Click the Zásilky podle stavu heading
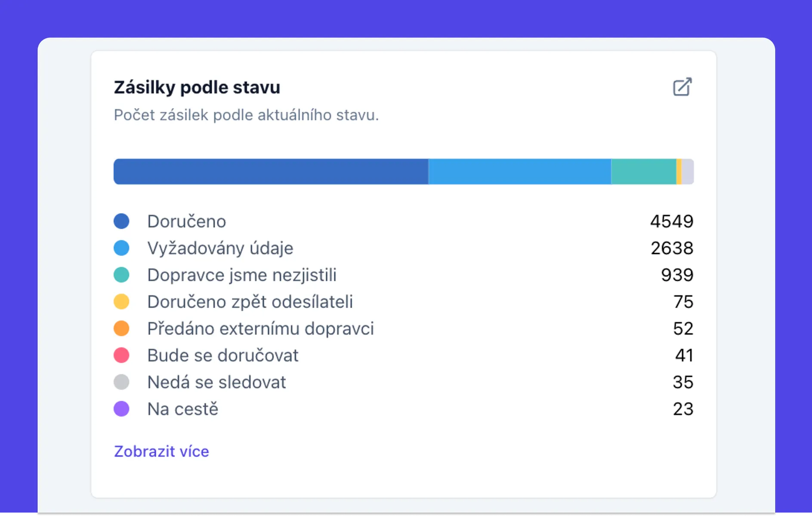Screen dimensions: 812x516 coord(197,87)
